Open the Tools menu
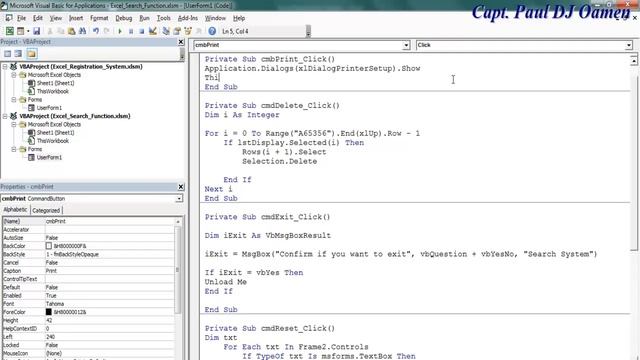Screen dimensions: 640x360 [x=163, y=18]
